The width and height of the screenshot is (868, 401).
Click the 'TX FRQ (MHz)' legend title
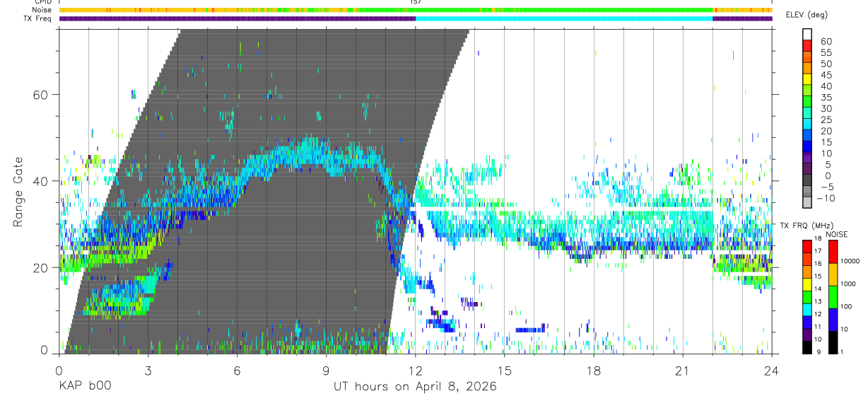807,226
